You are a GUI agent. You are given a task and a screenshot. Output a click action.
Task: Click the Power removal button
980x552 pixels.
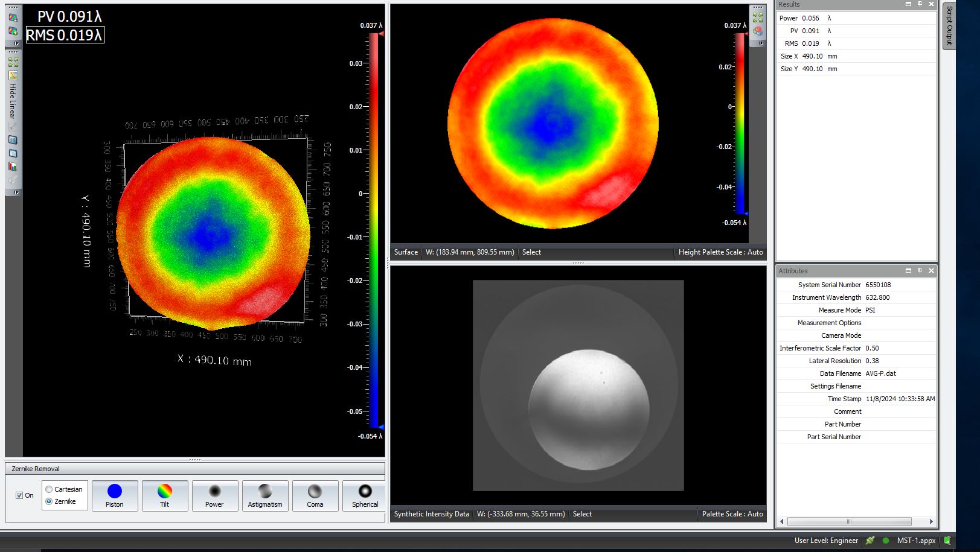coord(214,495)
